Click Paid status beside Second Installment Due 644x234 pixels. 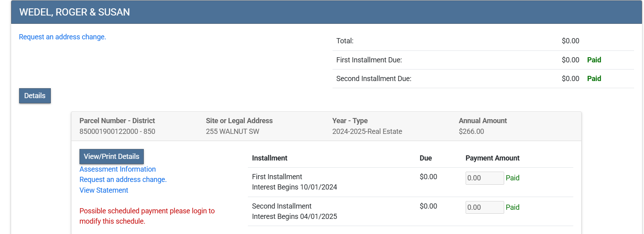coord(594,79)
